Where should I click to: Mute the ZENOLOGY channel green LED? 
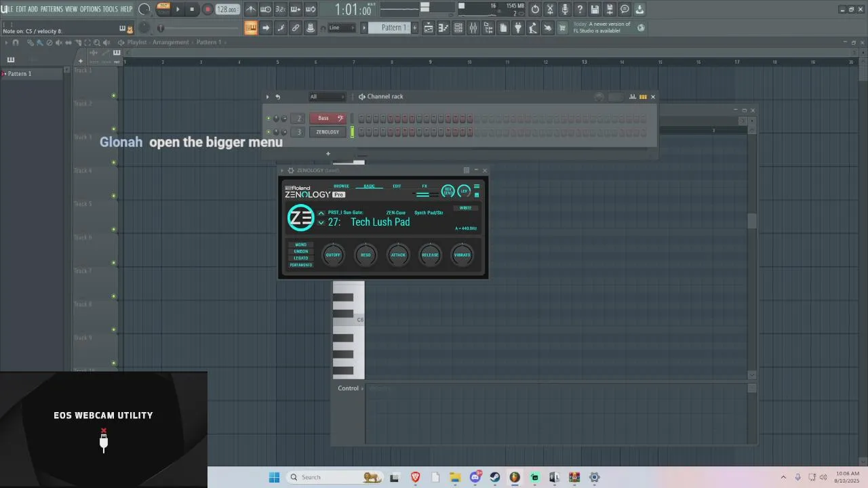click(x=269, y=132)
